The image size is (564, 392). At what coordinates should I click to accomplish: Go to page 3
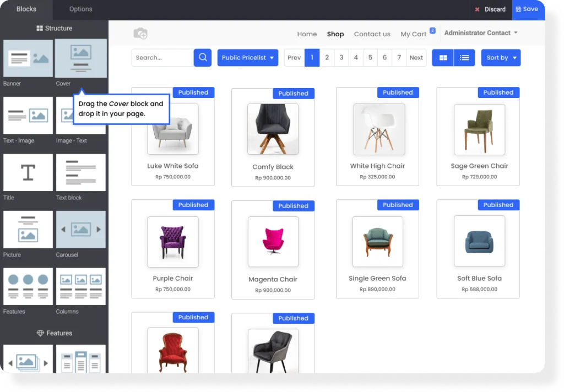click(x=341, y=58)
